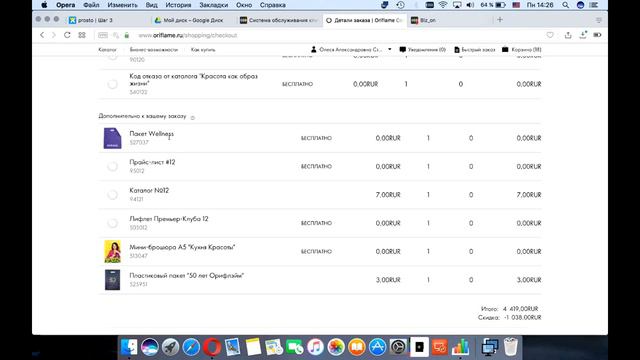Screen dimensions: 640x360
Task: Open the Корзина cart button
Action: click(x=522, y=49)
